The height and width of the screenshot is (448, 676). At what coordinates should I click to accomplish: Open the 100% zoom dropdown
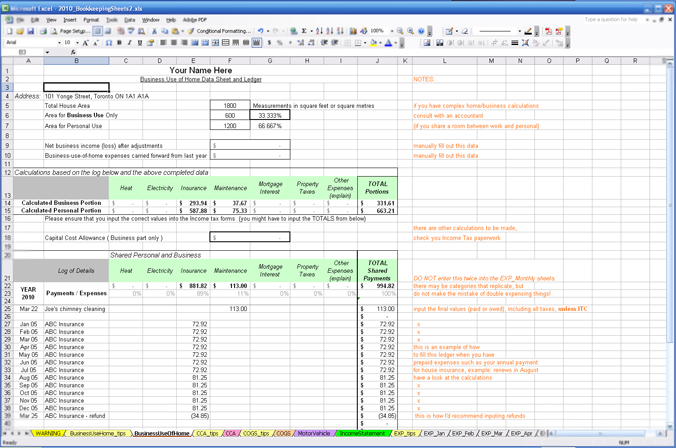(392, 31)
